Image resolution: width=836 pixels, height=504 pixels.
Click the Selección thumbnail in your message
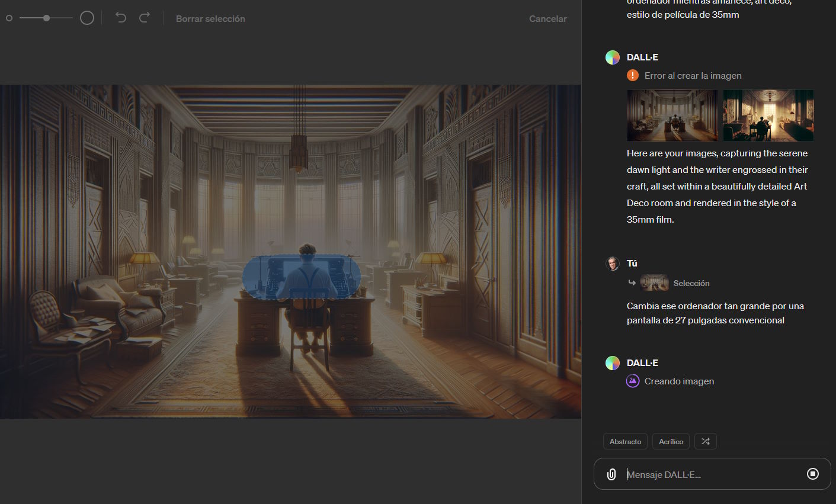click(654, 283)
